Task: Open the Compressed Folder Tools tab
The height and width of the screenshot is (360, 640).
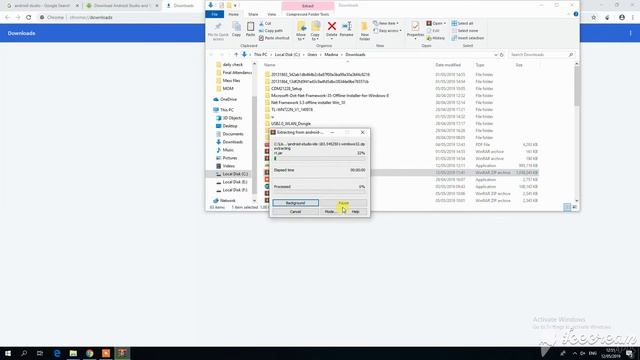Action: [x=307, y=14]
